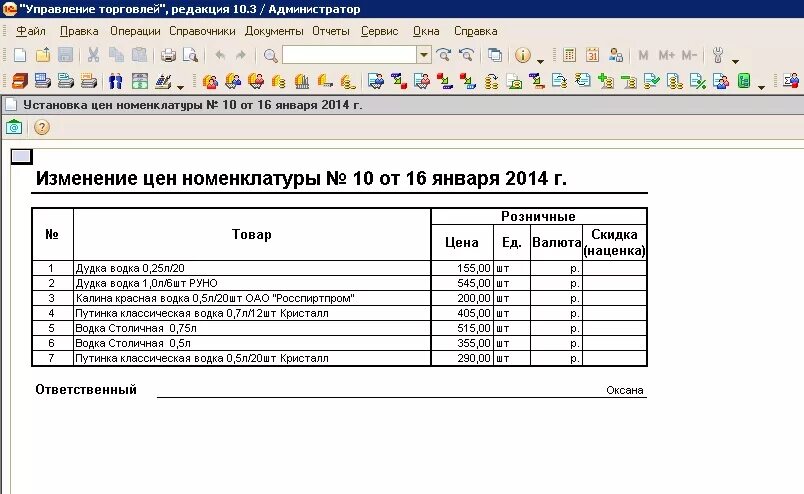Click in the toolbar search input field
This screenshot has height=494, width=804.
pyautogui.click(x=349, y=55)
